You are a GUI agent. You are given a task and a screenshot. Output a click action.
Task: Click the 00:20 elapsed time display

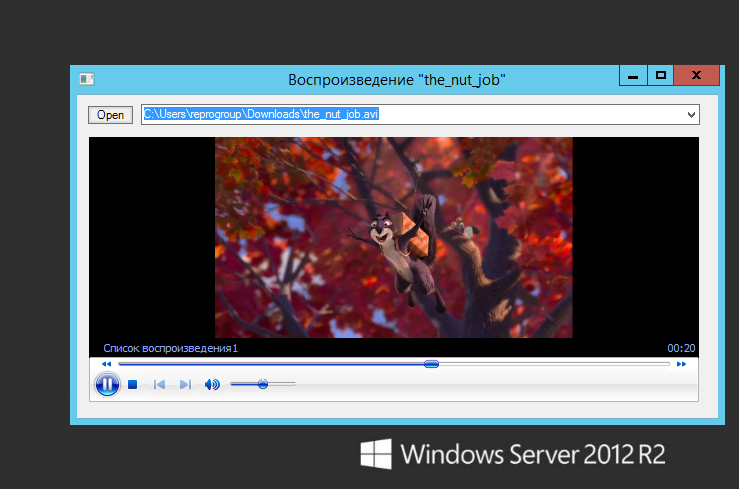tap(681, 348)
